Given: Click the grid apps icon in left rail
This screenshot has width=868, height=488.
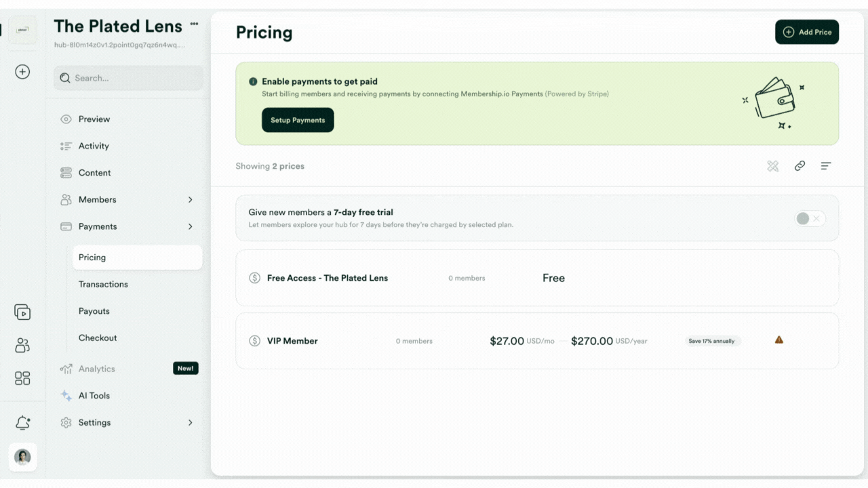Looking at the screenshot, I should [x=22, y=378].
